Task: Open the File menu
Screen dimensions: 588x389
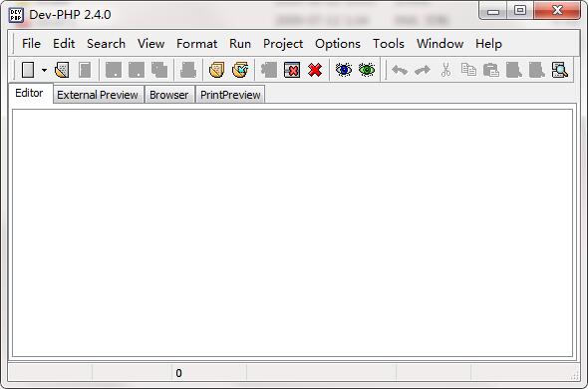Action: pyautogui.click(x=31, y=44)
